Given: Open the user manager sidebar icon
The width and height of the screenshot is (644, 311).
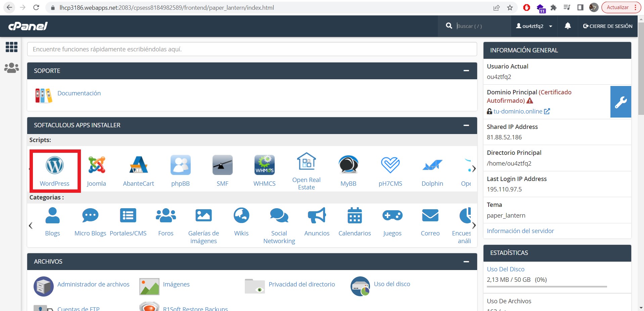Looking at the screenshot, I should (x=11, y=68).
